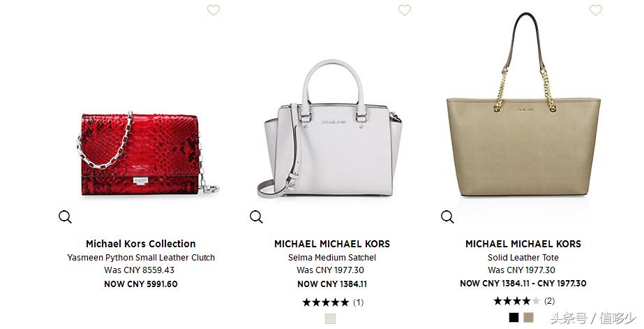This screenshot has height=329, width=644.
Task: Open the red python clutch product image
Action: 148,153
